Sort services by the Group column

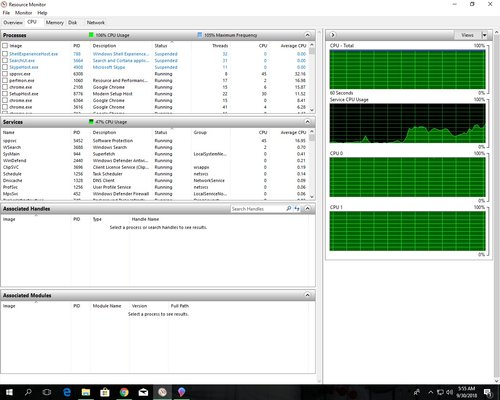200,132
